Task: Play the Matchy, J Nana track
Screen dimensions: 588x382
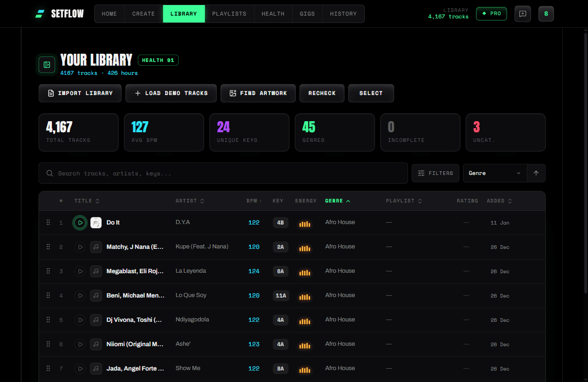Action: pyautogui.click(x=80, y=247)
